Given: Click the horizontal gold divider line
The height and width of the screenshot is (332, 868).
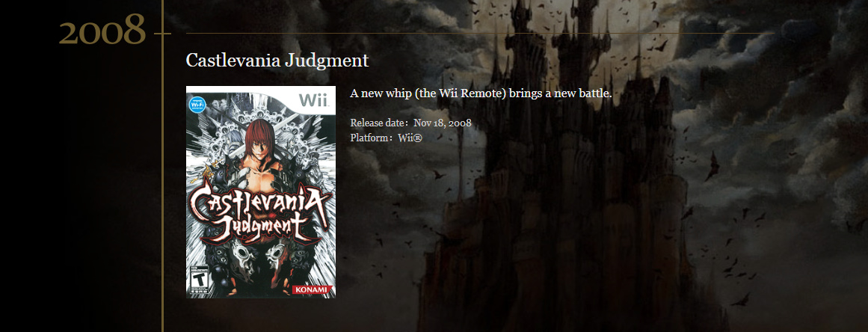Looking at the screenshot, I should (480, 33).
